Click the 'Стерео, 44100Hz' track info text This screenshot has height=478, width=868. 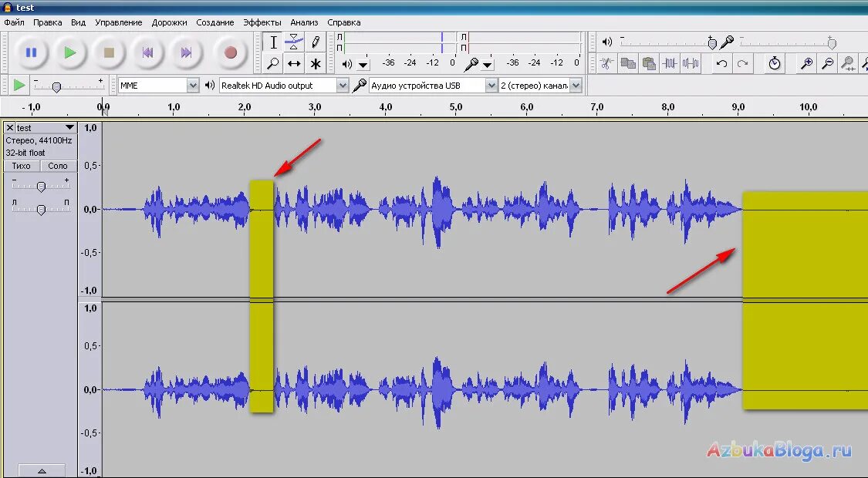(x=39, y=140)
